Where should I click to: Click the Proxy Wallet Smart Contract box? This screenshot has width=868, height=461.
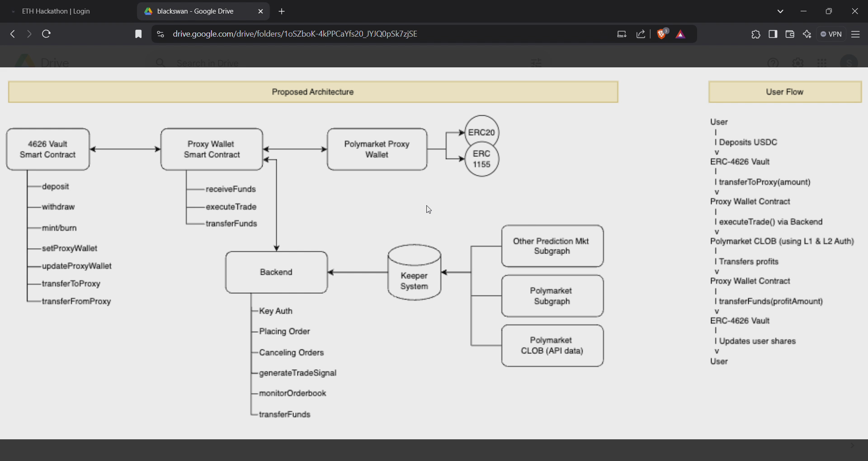coord(212,149)
